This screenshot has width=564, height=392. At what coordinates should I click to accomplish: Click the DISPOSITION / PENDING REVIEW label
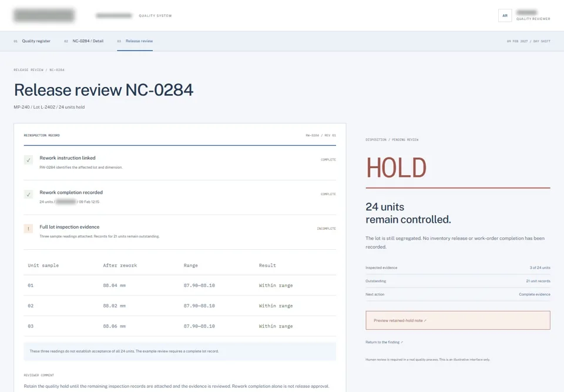pyautogui.click(x=392, y=140)
